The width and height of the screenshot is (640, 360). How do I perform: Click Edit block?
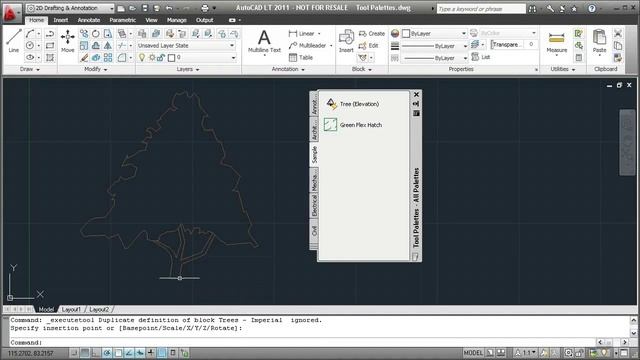pyautogui.click(x=368, y=45)
